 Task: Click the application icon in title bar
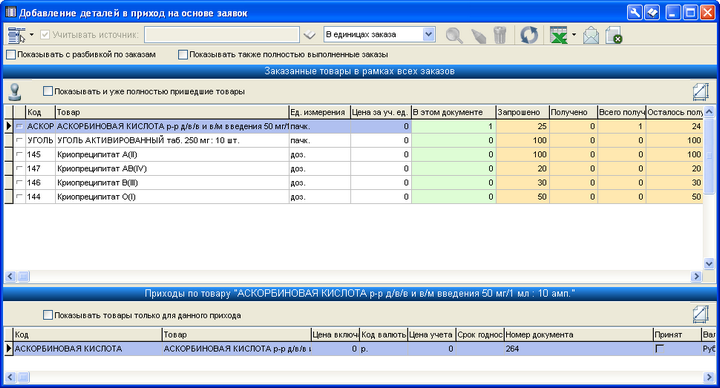(10, 12)
